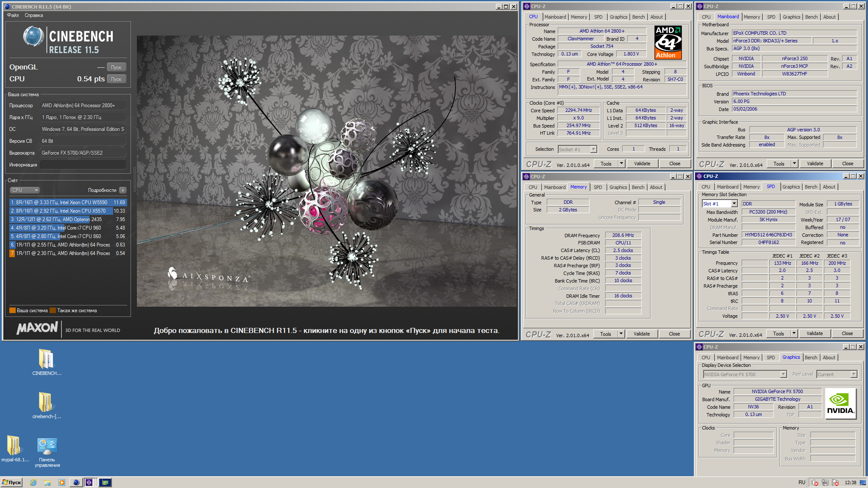The height and width of the screenshot is (488, 868).
Task: Open Windows Explorer from the taskbar
Action: click(x=47, y=482)
